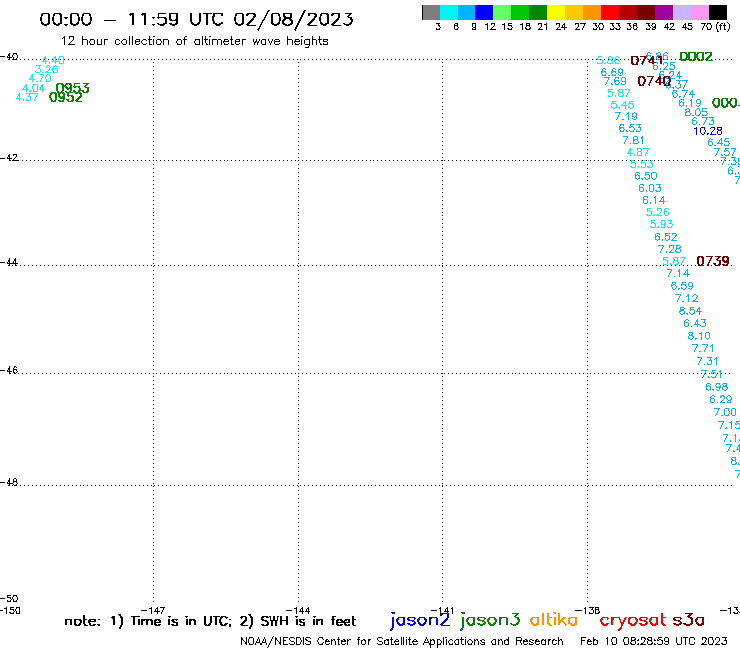Image resolution: width=740 pixels, height=650 pixels.
Task: Click the cyan swatch in the wave height legend
Action: pos(449,12)
